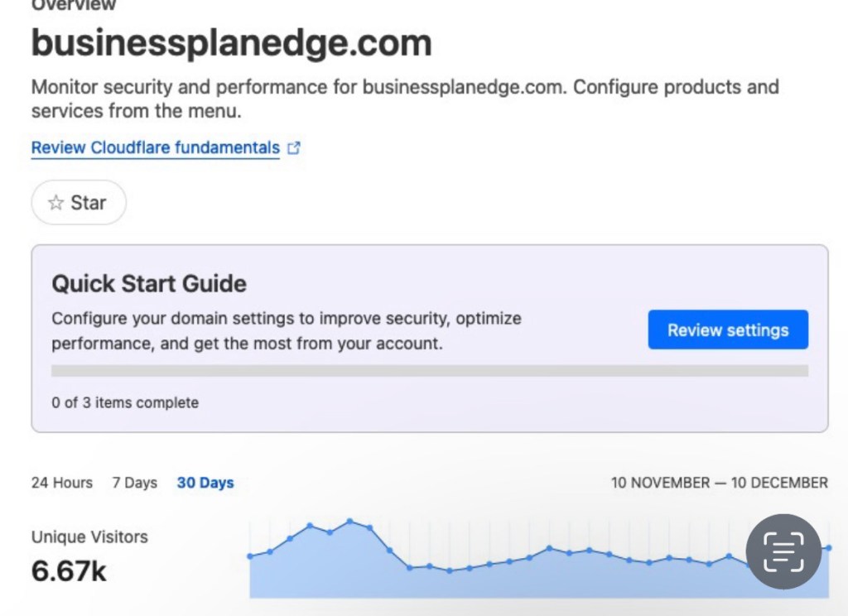Click the external link icon beside Cloudflare fundamentals
848x616 pixels.
pos(293,148)
